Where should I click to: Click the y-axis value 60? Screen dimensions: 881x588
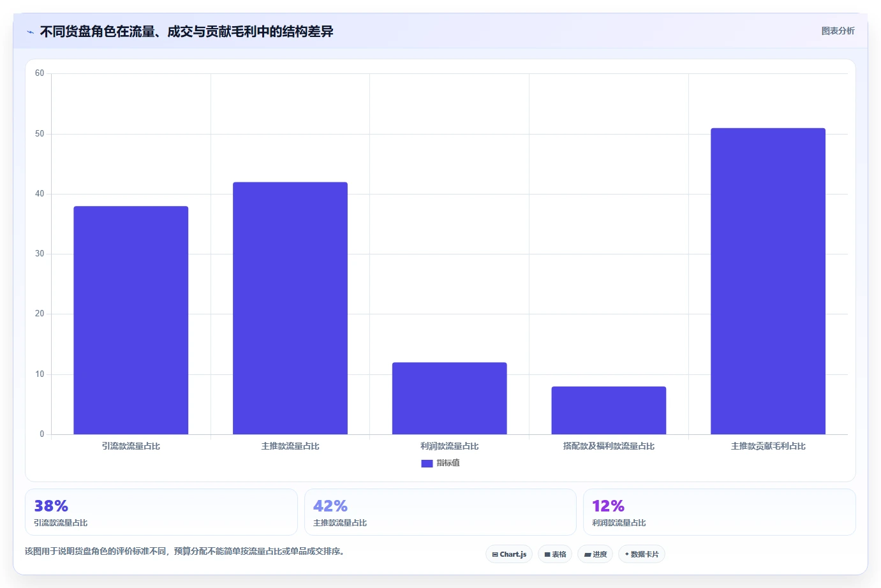tap(40, 73)
